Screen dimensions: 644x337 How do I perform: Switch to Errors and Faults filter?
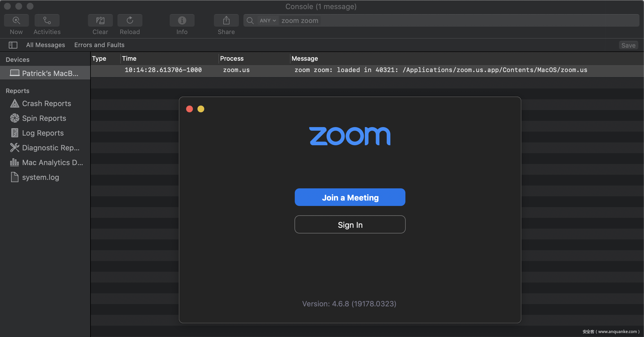point(99,45)
